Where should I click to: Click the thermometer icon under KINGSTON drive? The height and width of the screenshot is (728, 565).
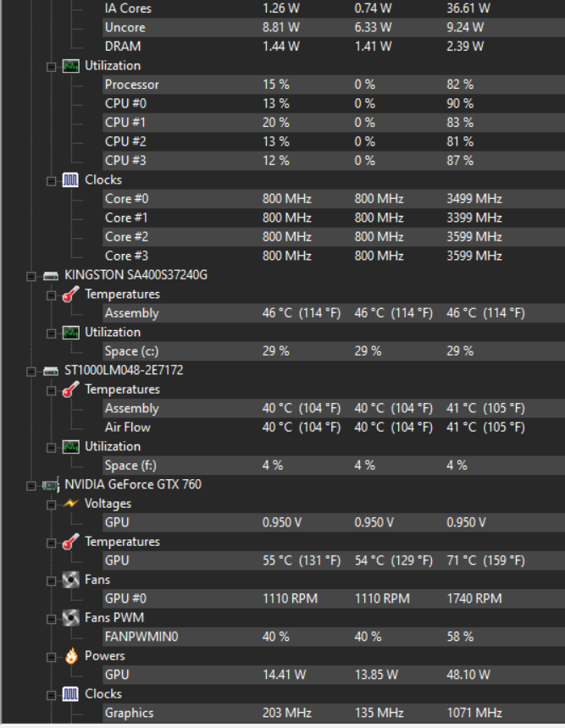[70, 295]
